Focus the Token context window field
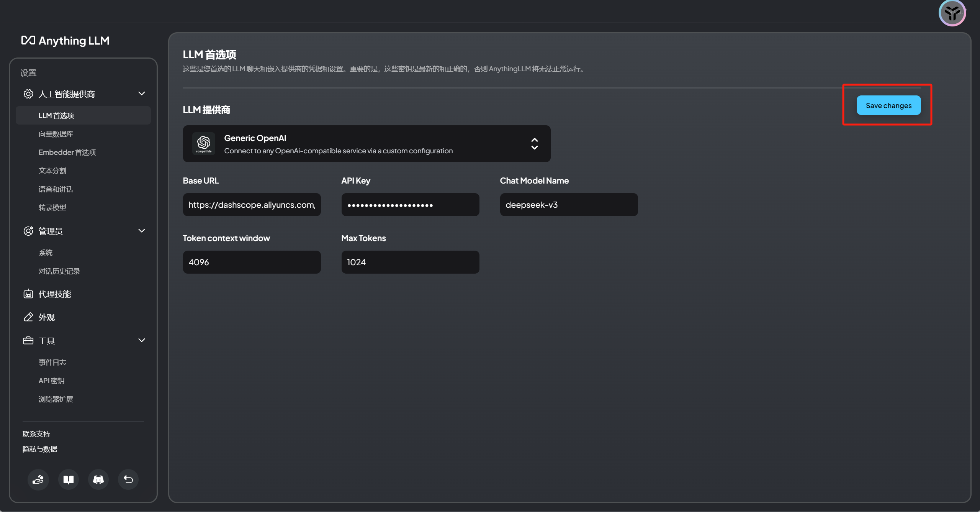The width and height of the screenshot is (980, 512). tap(252, 262)
